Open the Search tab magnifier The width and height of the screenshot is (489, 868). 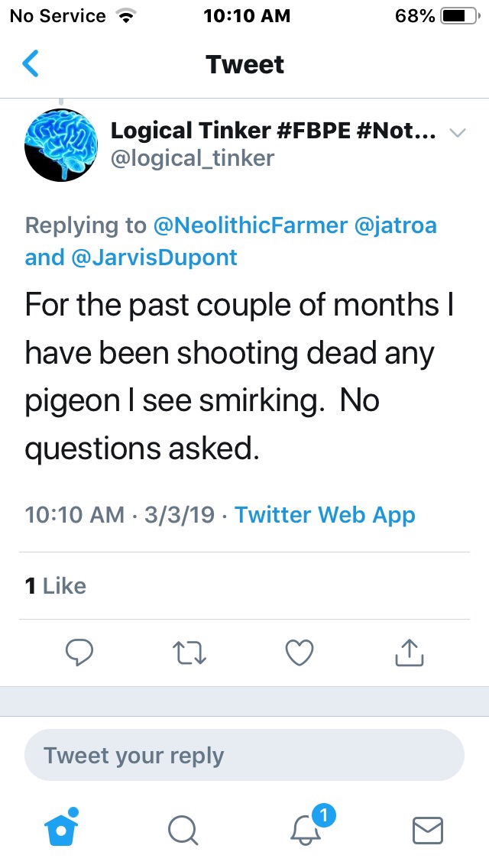(x=183, y=829)
